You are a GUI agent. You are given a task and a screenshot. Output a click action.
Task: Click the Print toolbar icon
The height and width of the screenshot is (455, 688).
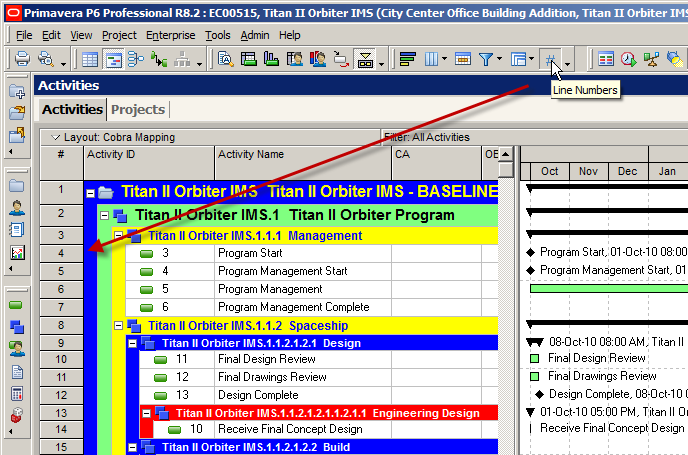pyautogui.click(x=22, y=59)
